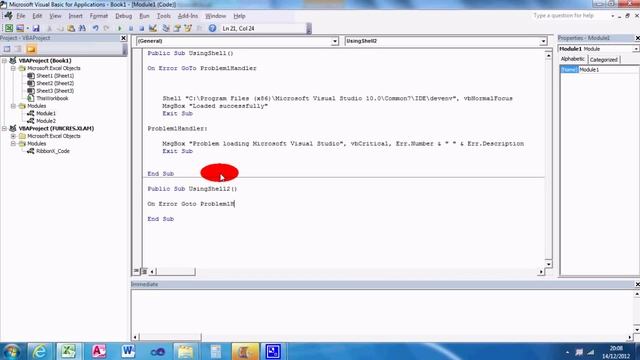Open the Debug menu
This screenshot has height=360, width=640.
pos(123,16)
